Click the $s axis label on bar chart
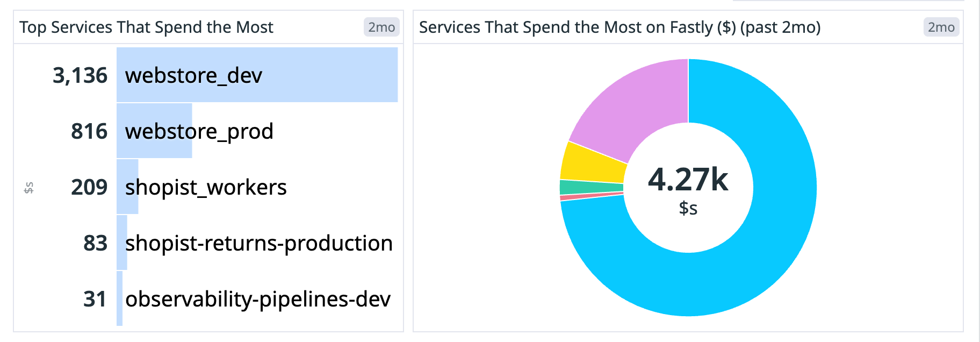 click(x=30, y=187)
